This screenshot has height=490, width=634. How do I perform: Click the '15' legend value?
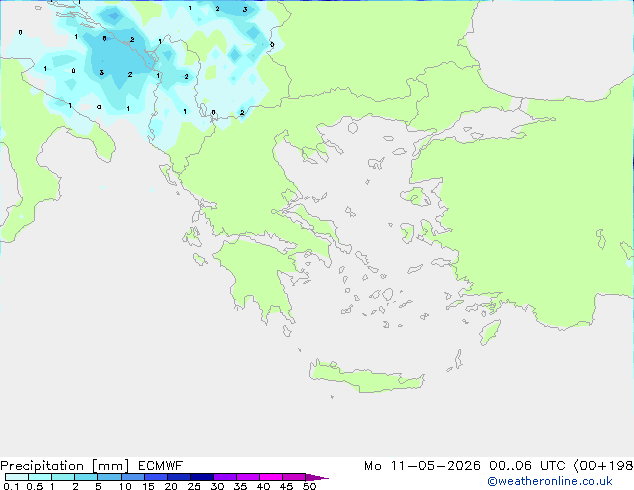coord(148,486)
